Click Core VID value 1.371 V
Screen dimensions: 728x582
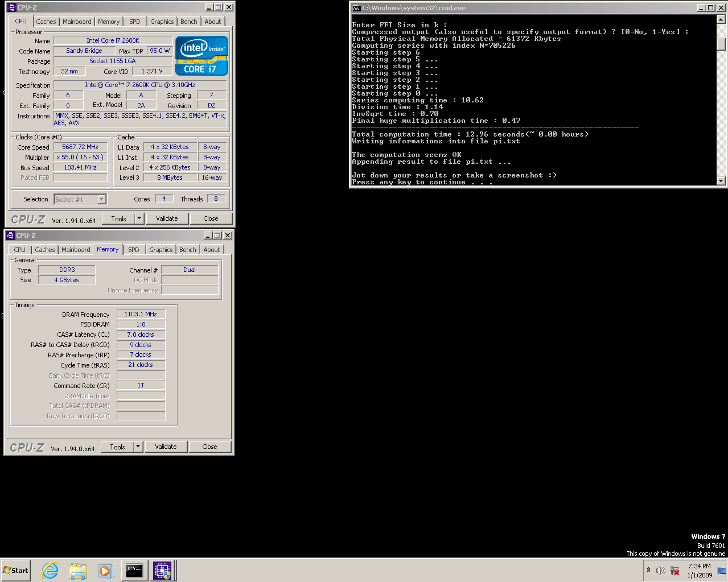(x=152, y=71)
